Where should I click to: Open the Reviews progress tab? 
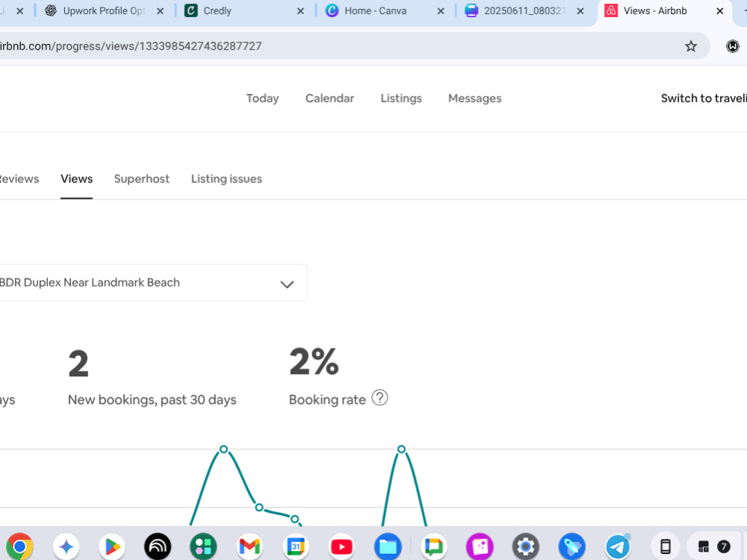coord(19,179)
